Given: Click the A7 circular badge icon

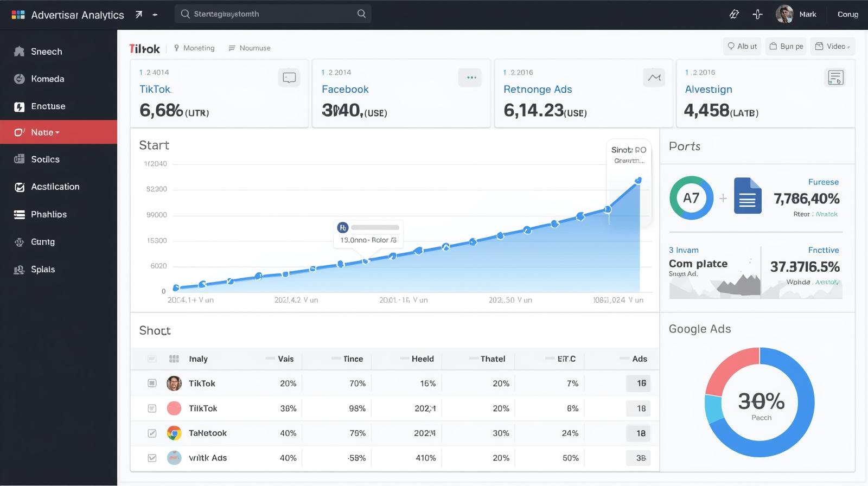Looking at the screenshot, I should coord(691,198).
